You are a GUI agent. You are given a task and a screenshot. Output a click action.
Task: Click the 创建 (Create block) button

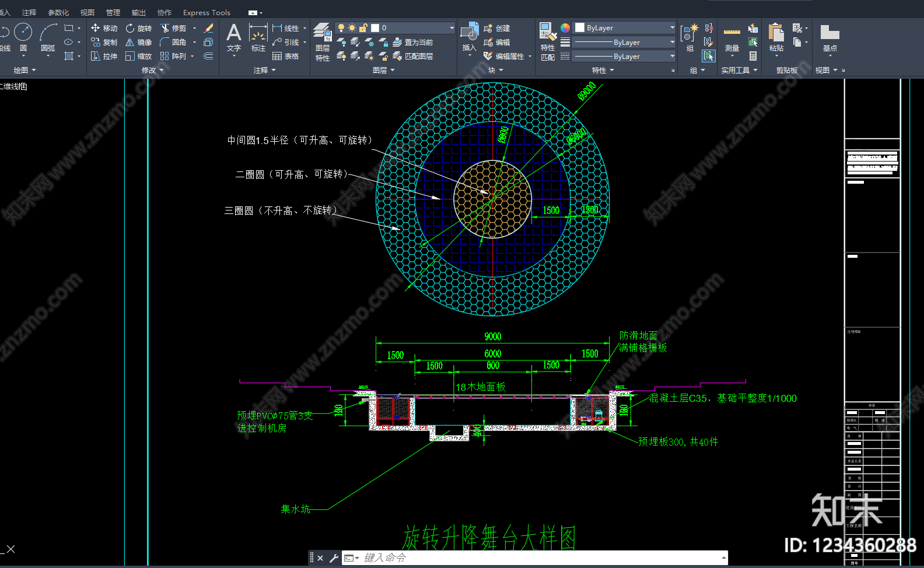tap(496, 28)
